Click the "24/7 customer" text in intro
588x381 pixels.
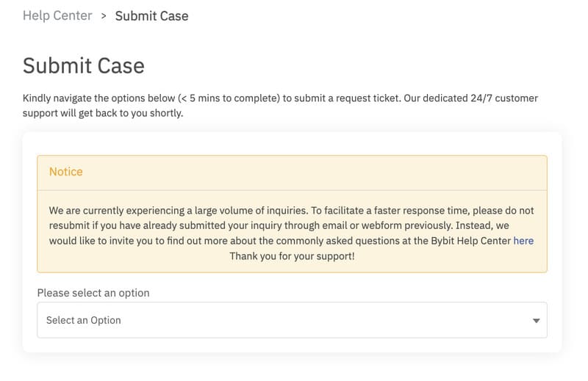pyautogui.click(x=504, y=98)
